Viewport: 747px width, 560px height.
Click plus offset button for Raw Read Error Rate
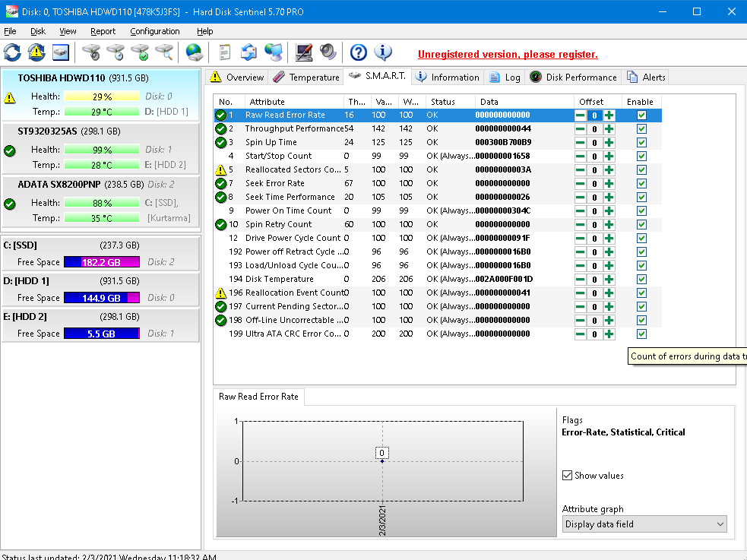pyautogui.click(x=609, y=115)
